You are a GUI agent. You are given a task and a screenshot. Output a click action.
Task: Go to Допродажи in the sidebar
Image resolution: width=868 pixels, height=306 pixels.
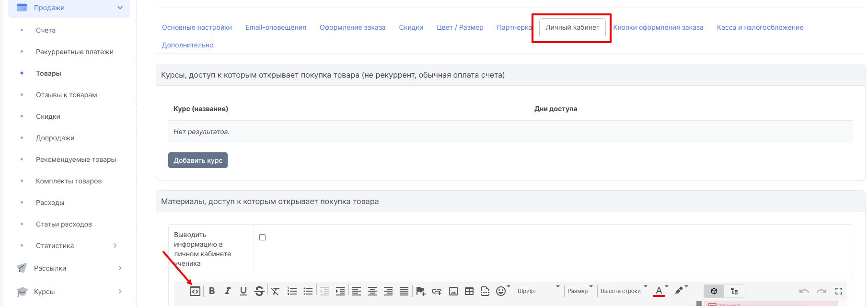pos(55,138)
